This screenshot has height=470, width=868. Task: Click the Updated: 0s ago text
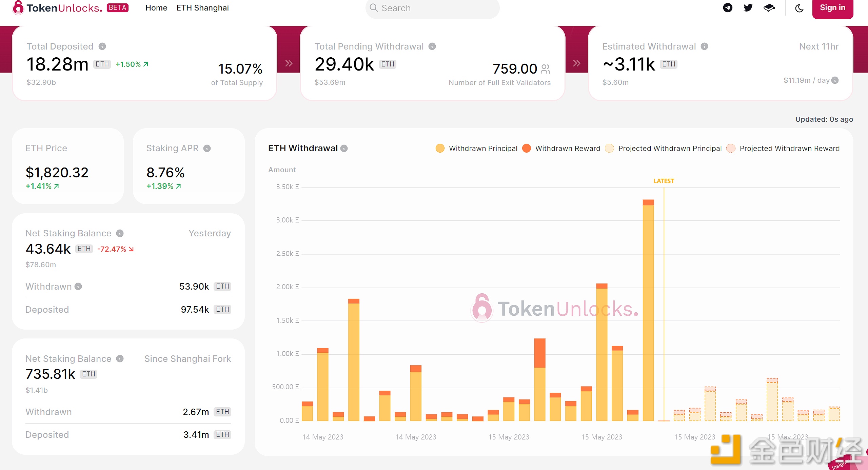(824, 119)
